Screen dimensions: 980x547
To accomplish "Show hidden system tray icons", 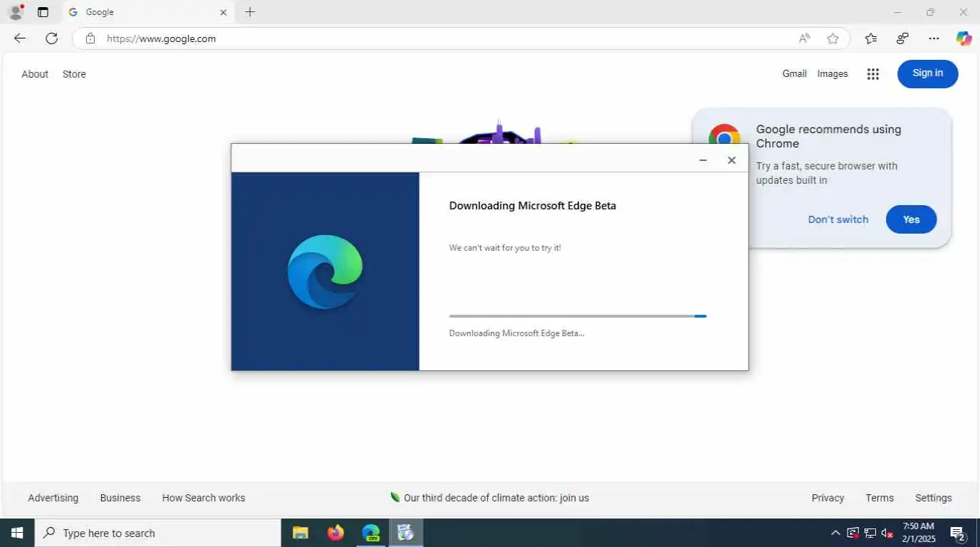I will click(x=835, y=533).
